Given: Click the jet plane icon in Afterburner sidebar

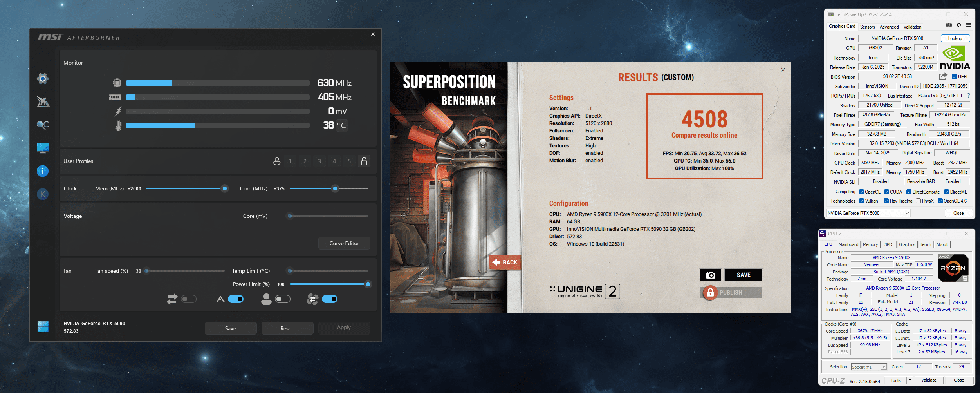Looking at the screenshot, I should point(43,101).
